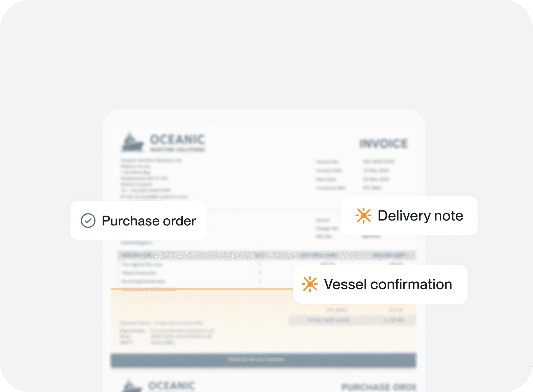Image resolution: width=533 pixels, height=392 pixels.
Task: Click the ship logo on the purchase order document
Action: (132, 386)
